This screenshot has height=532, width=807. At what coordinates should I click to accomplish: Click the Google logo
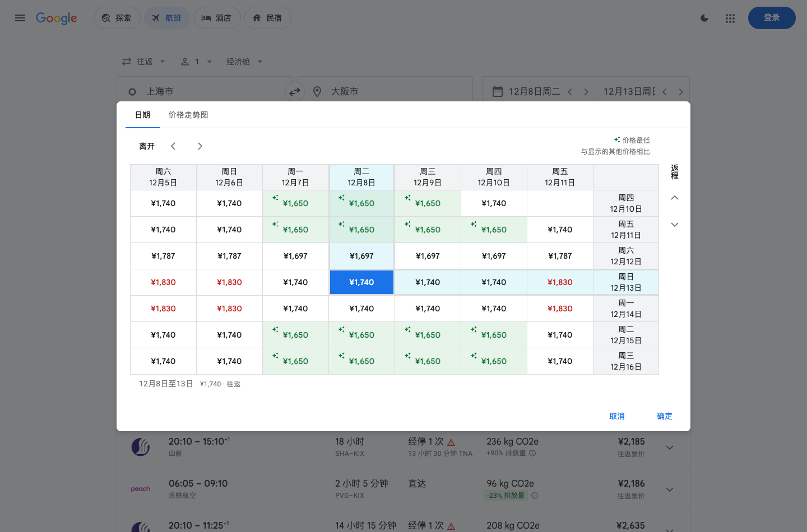(x=56, y=18)
